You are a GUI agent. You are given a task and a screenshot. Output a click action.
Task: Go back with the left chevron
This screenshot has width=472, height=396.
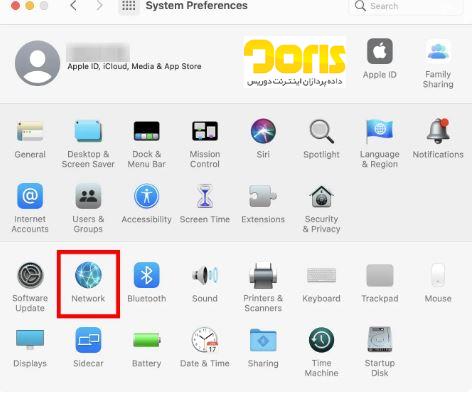(74, 6)
